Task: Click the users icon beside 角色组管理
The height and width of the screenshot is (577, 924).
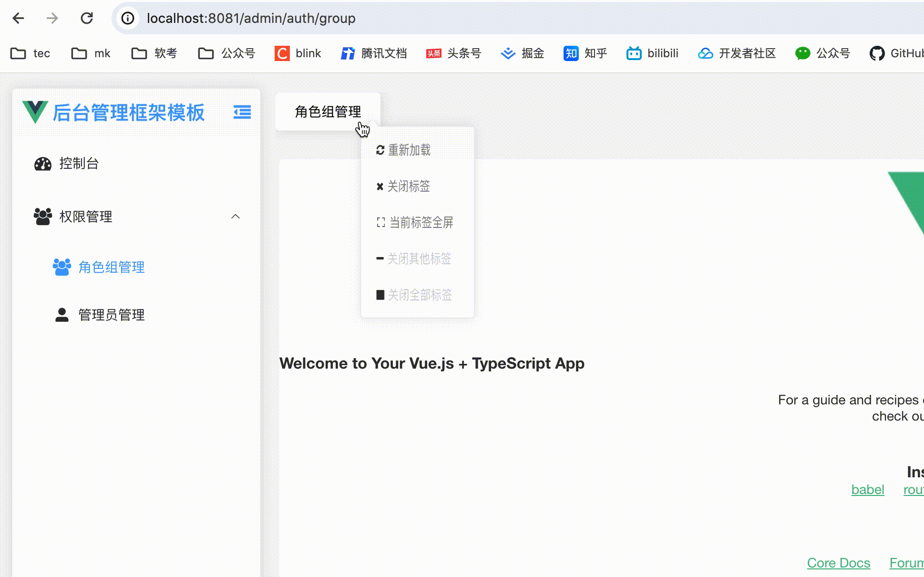Action: coord(62,267)
